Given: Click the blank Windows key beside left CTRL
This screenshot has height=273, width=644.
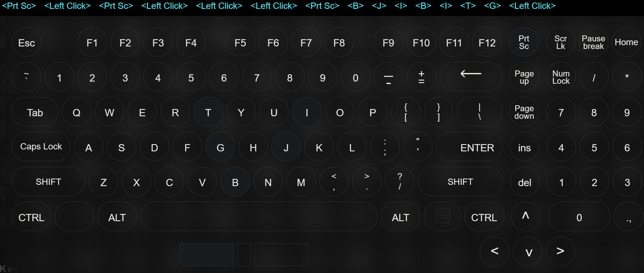Looking at the screenshot, I should coord(74,216).
